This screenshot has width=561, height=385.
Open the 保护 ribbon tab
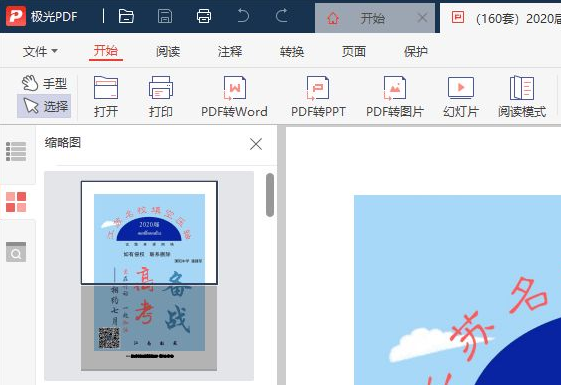point(415,52)
